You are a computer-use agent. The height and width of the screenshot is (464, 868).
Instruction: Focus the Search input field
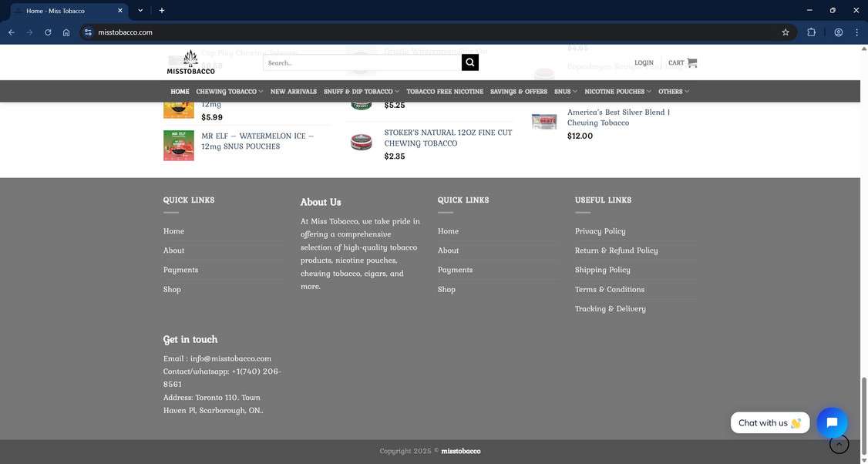[x=362, y=62]
